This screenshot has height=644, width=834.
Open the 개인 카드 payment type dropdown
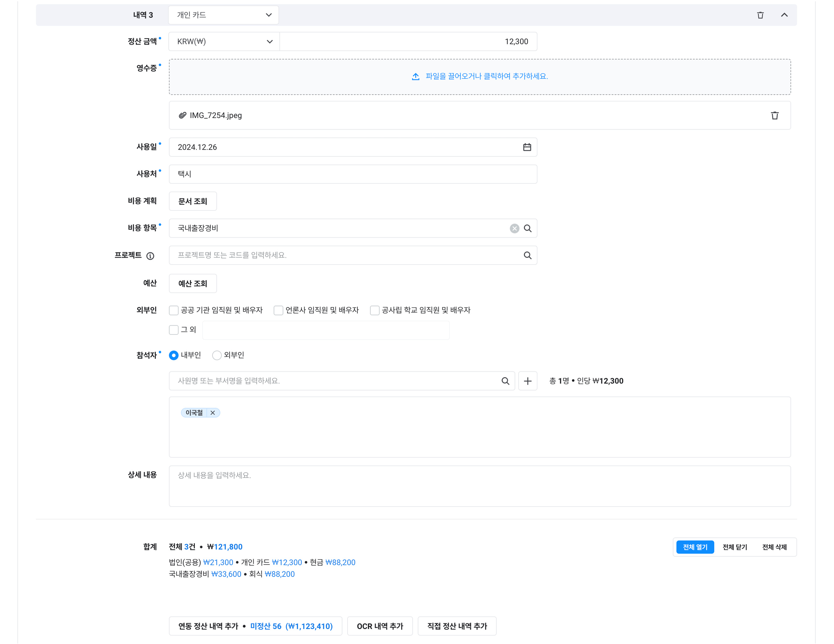point(224,15)
